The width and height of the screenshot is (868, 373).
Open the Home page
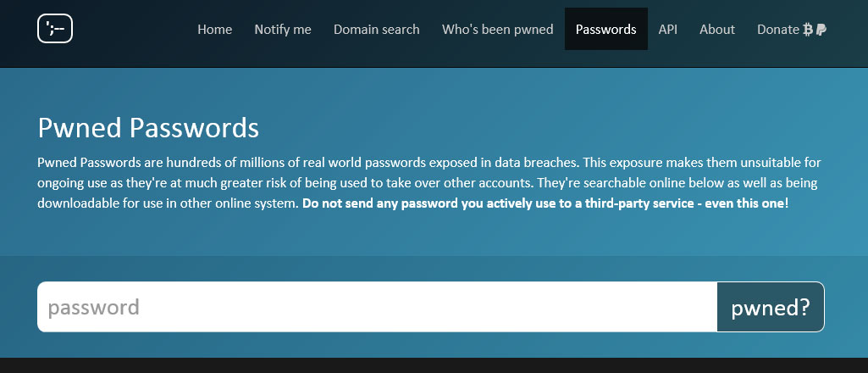coord(215,30)
